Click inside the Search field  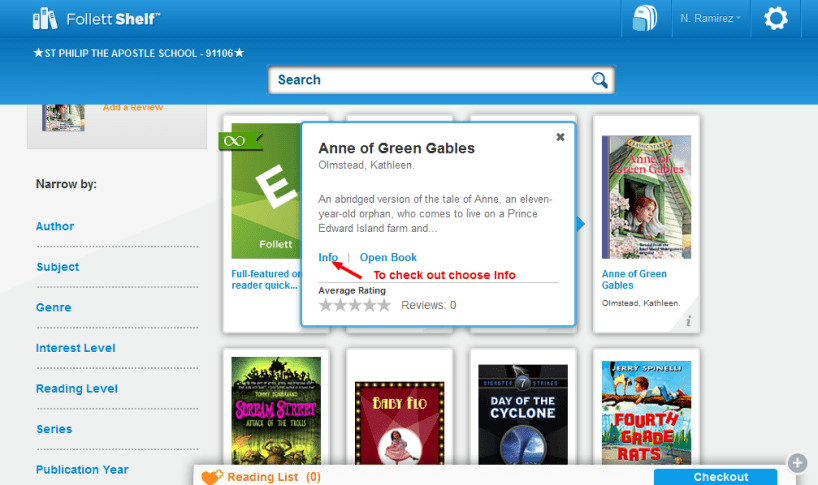[x=441, y=80]
